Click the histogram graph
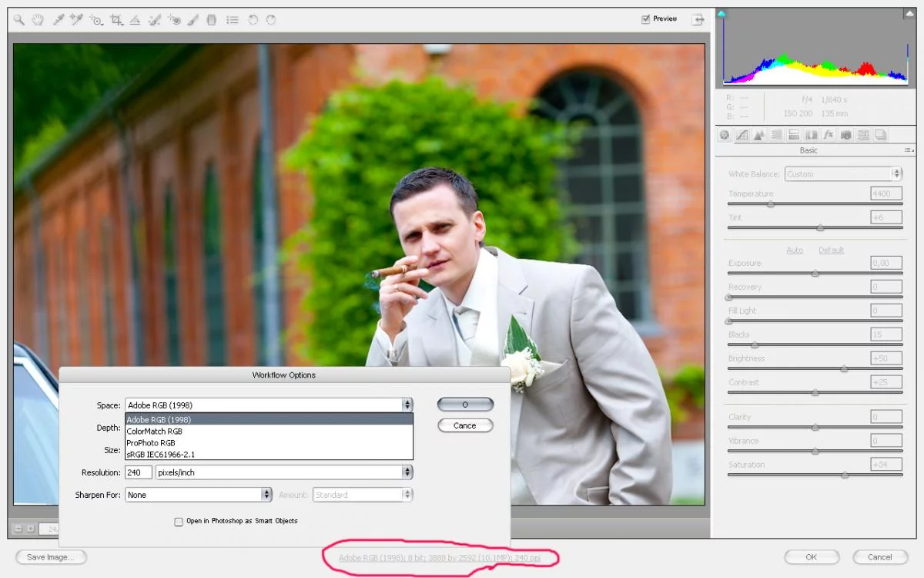This screenshot has width=924, height=578. click(815, 49)
